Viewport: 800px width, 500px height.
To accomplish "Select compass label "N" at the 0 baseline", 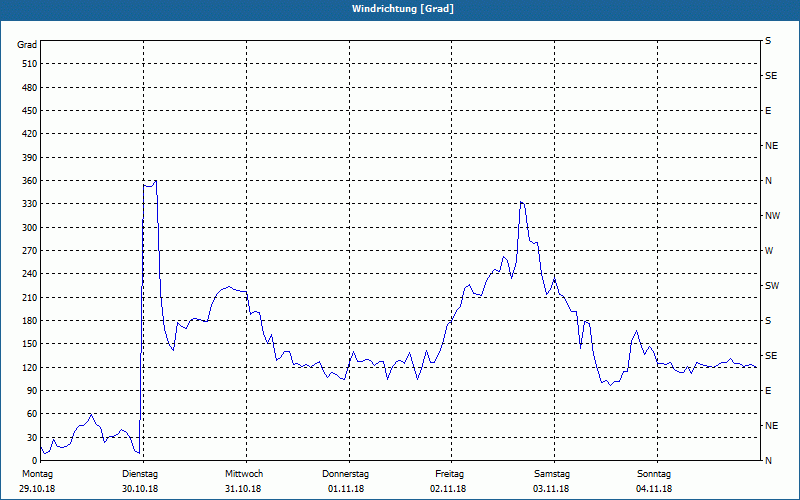I will point(768,461).
